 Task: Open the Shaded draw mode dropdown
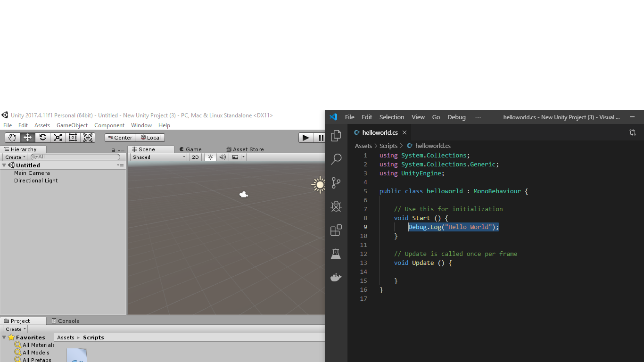click(x=159, y=157)
